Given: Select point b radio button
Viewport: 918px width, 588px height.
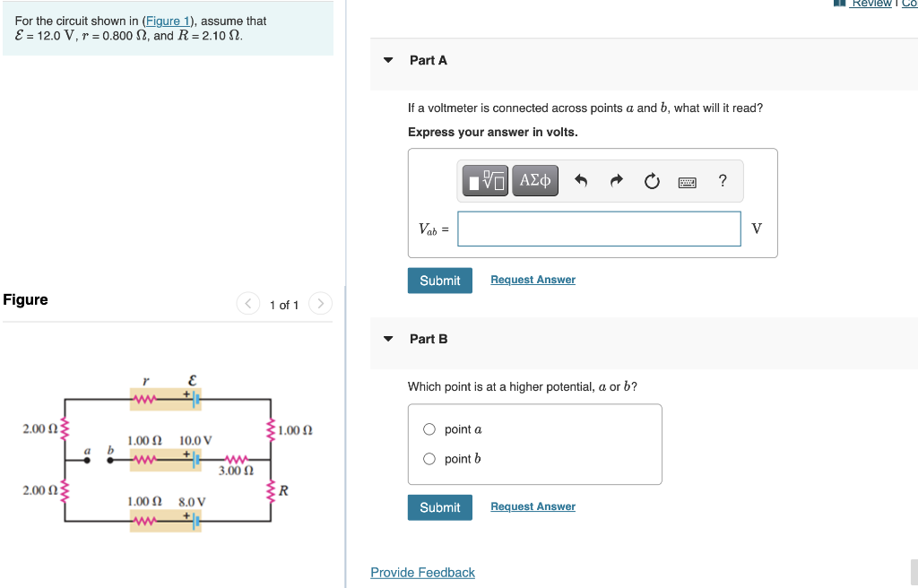Looking at the screenshot, I should pos(429,458).
